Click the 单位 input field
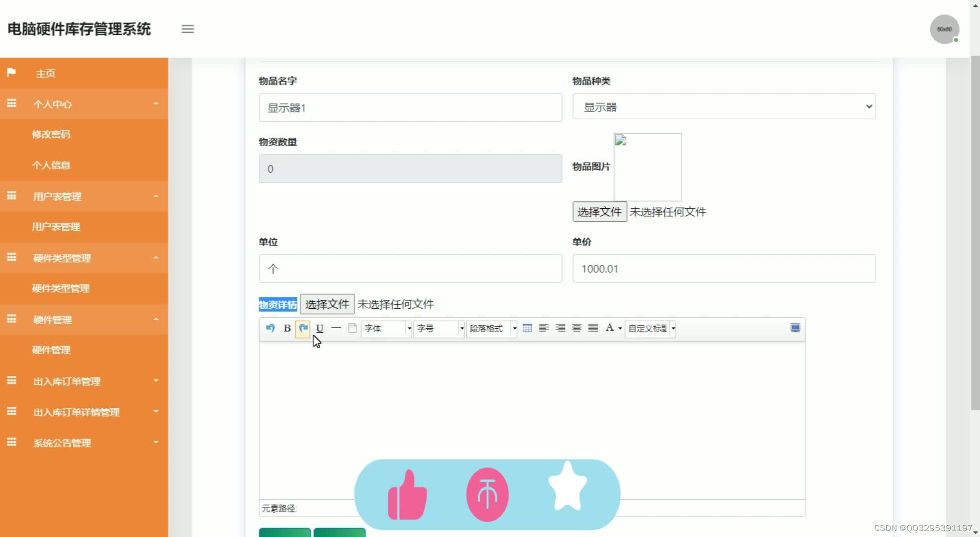Image resolution: width=980 pixels, height=537 pixels. (x=410, y=268)
